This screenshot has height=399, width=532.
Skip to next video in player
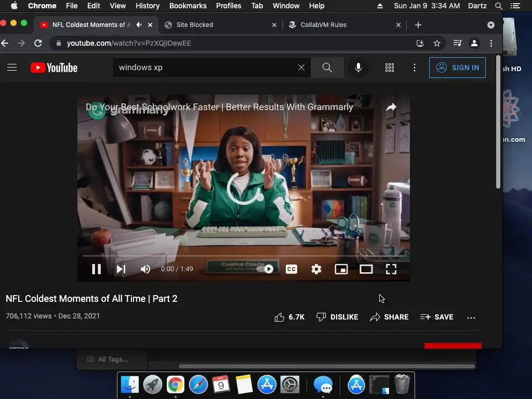121,269
